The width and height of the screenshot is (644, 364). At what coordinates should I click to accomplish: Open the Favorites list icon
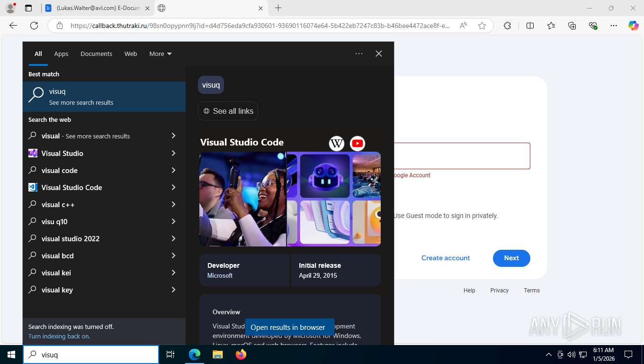click(551, 26)
